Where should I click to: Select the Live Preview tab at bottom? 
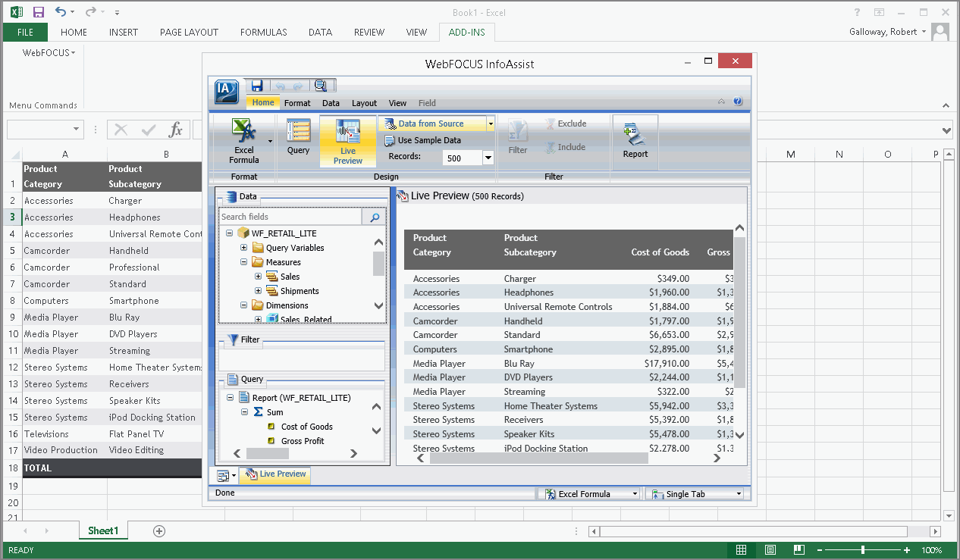pyautogui.click(x=275, y=474)
